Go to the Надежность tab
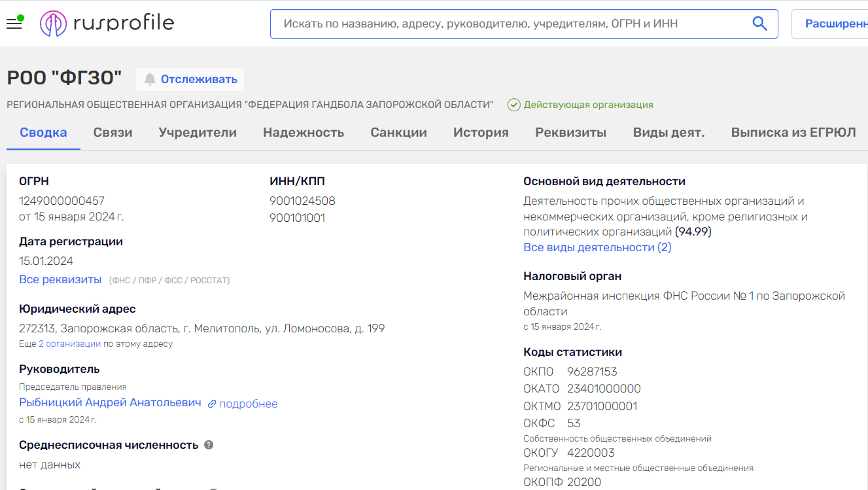The width and height of the screenshot is (868, 490). tap(304, 132)
